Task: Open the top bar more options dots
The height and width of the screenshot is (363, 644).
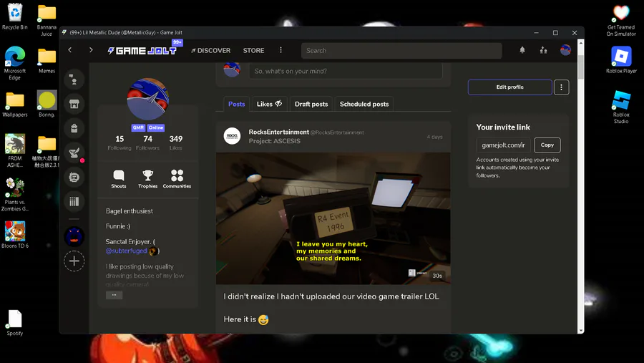Action: (280, 50)
